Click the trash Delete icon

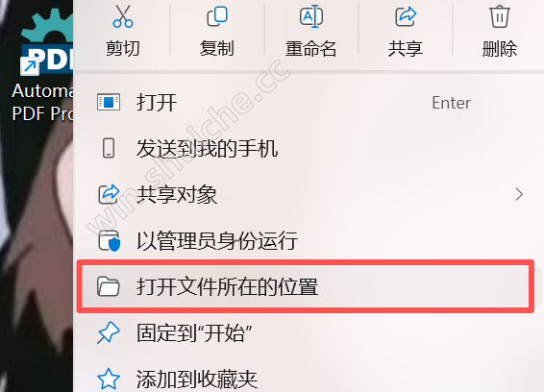pyautogui.click(x=500, y=16)
